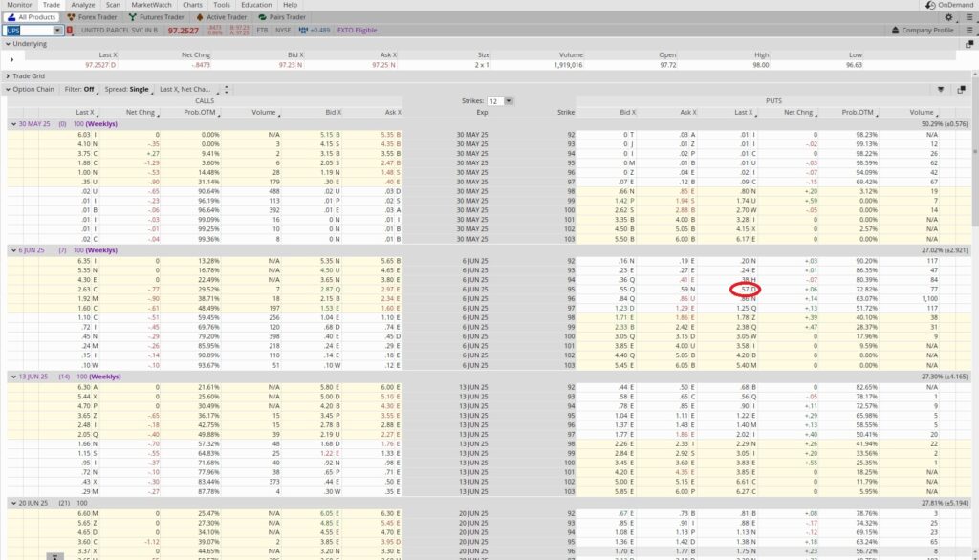This screenshot has width=979, height=560.
Task: Click the 6 JUN 25 strike 95 put bid .55 Q
Action: [627, 290]
